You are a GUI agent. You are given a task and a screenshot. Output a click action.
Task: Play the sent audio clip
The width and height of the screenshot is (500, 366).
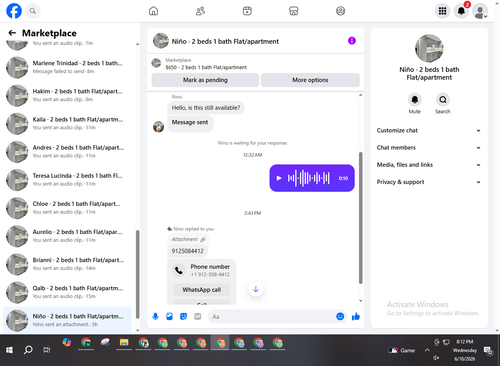point(279,178)
